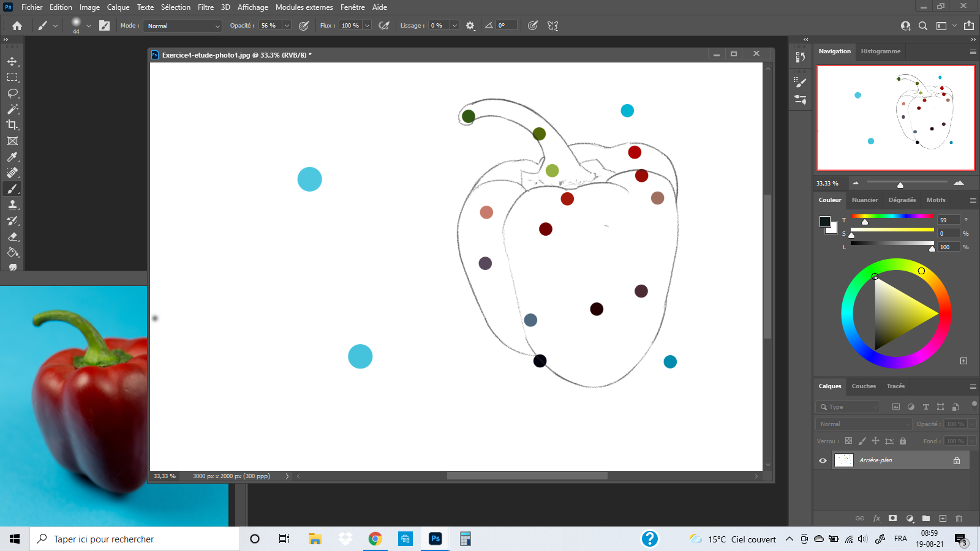Screen dimensions: 980x551
Task: Open the Flux value dropdown
Action: point(367,26)
